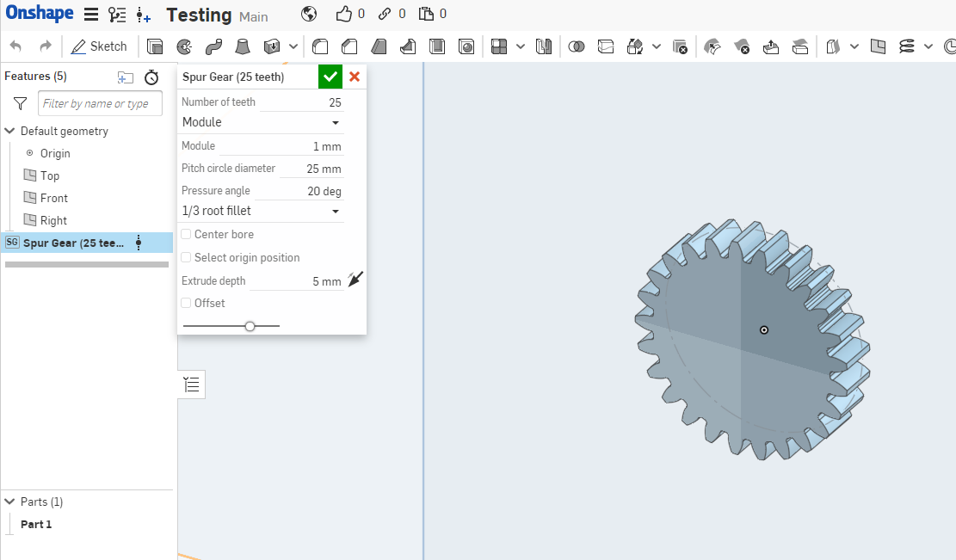Start a new Sketch
Image resolution: width=956 pixels, height=560 pixels.
click(x=99, y=46)
